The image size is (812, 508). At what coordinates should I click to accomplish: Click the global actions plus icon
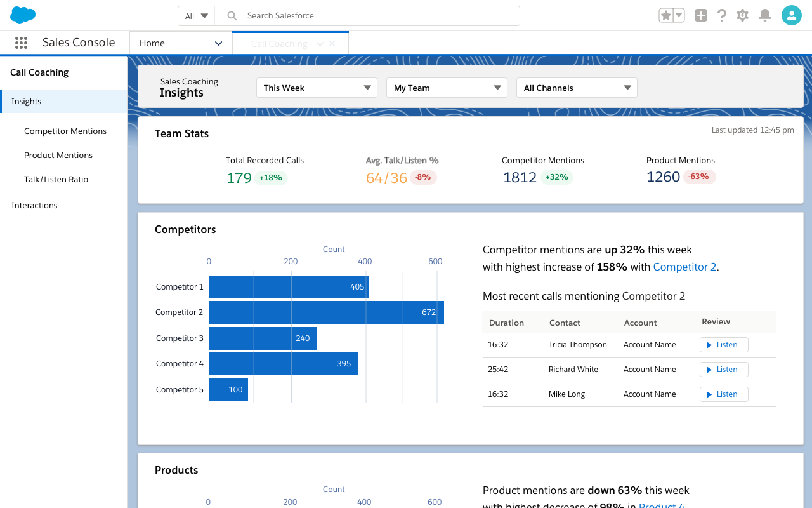coord(700,16)
